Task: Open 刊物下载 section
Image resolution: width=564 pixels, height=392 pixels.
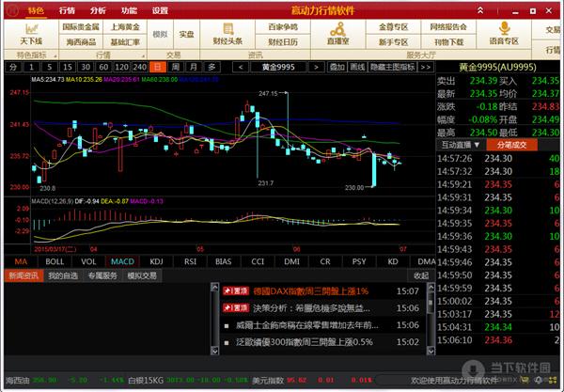Action: [x=448, y=42]
